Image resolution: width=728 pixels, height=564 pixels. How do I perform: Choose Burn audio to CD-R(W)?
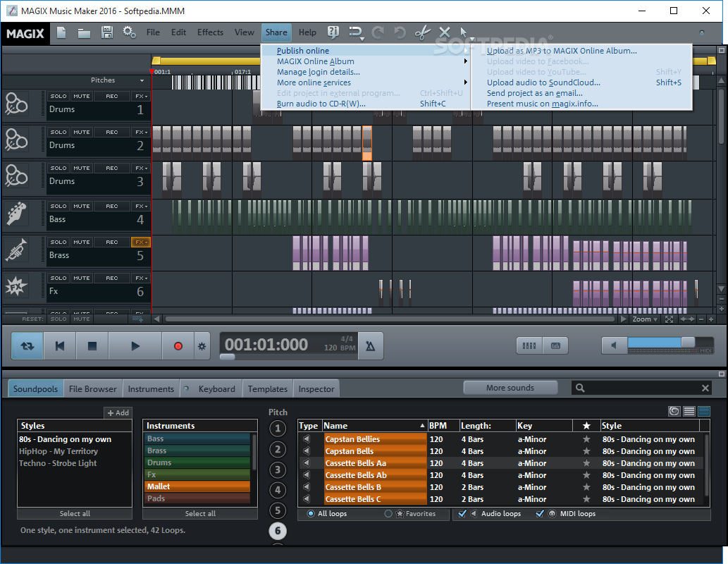coord(365,104)
